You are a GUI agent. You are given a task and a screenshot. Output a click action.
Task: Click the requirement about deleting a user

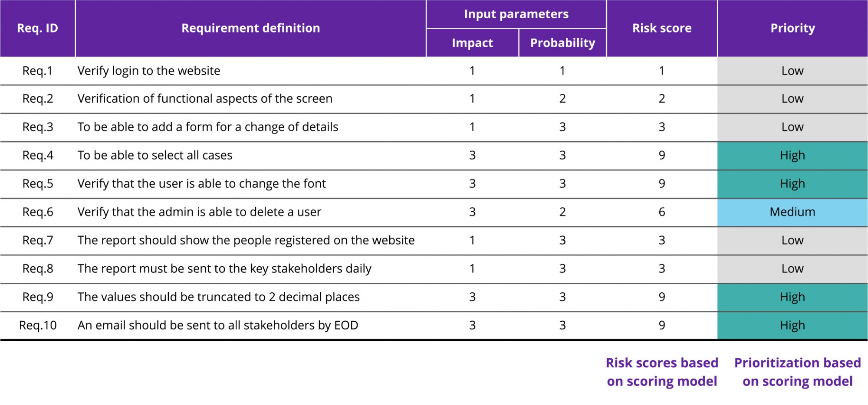click(199, 212)
